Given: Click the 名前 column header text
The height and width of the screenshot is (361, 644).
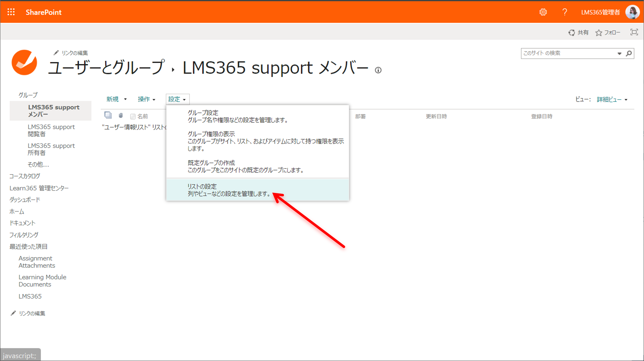Looking at the screenshot, I should pyautogui.click(x=143, y=116).
